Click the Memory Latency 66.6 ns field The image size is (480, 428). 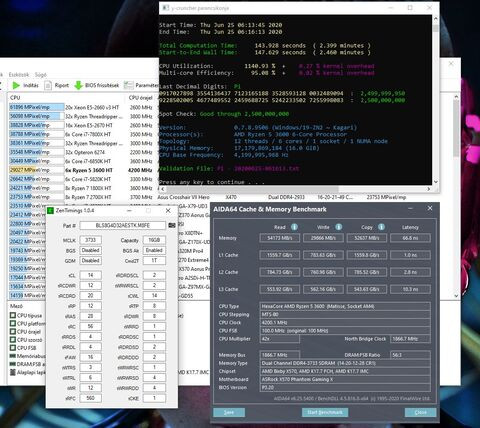coord(410,238)
